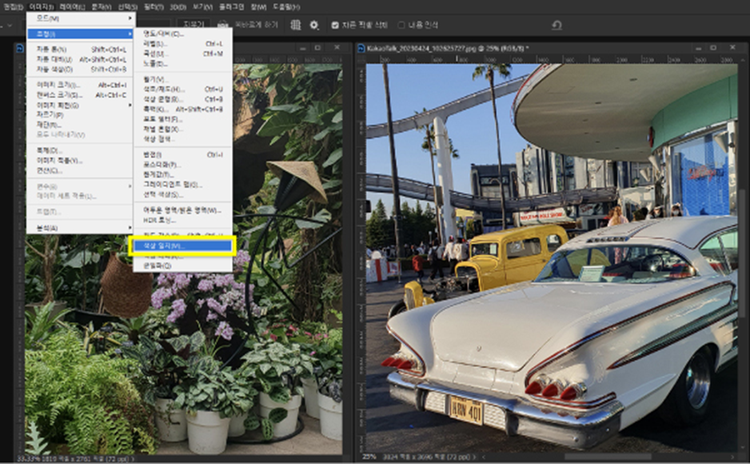
Task: Toggle the 자른 픽셀 삭제 checkbox
Action: point(335,25)
